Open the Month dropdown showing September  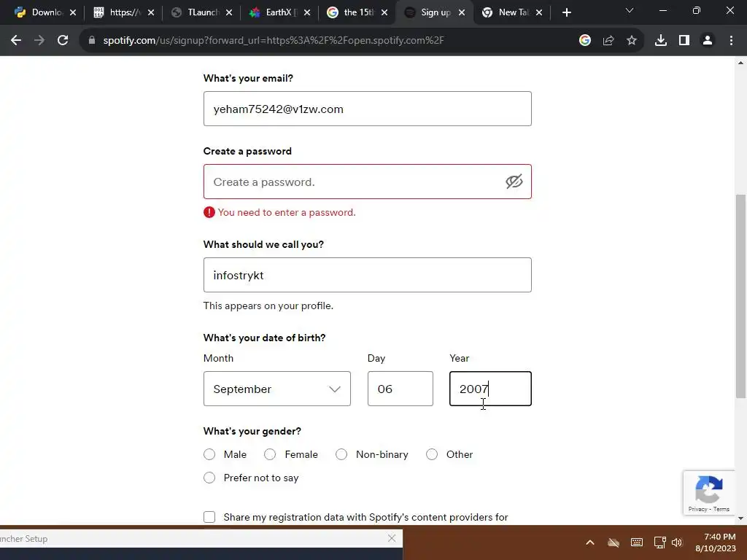click(x=276, y=389)
